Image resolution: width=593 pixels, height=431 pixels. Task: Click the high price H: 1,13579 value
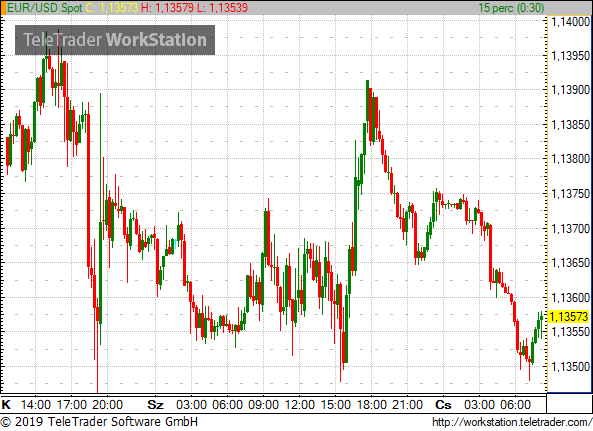tap(168, 8)
